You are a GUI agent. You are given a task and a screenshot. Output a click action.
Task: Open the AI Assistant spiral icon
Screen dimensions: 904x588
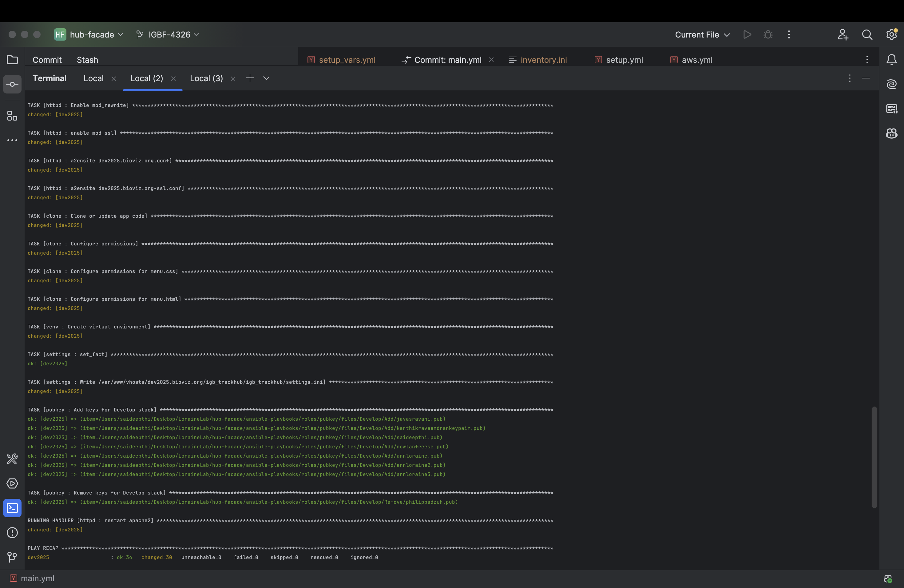(891, 84)
